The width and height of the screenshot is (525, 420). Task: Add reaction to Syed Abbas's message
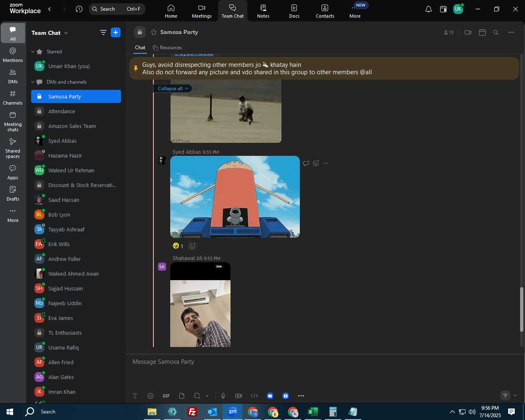pos(316,163)
